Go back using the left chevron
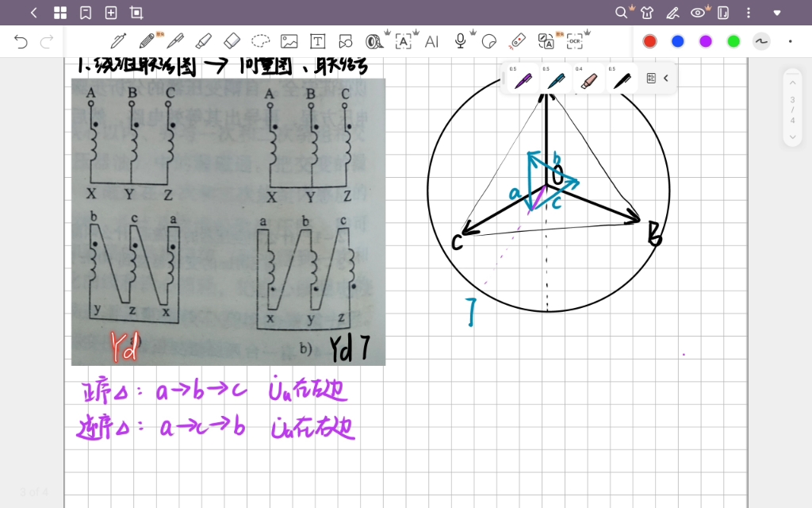The height and width of the screenshot is (508, 812). [33, 13]
